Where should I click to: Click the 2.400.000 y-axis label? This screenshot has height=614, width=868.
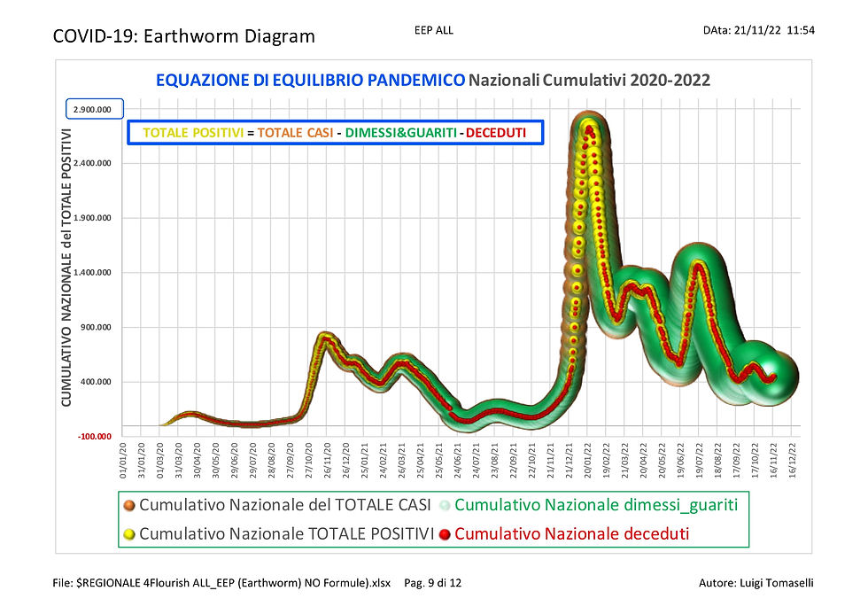(x=92, y=163)
